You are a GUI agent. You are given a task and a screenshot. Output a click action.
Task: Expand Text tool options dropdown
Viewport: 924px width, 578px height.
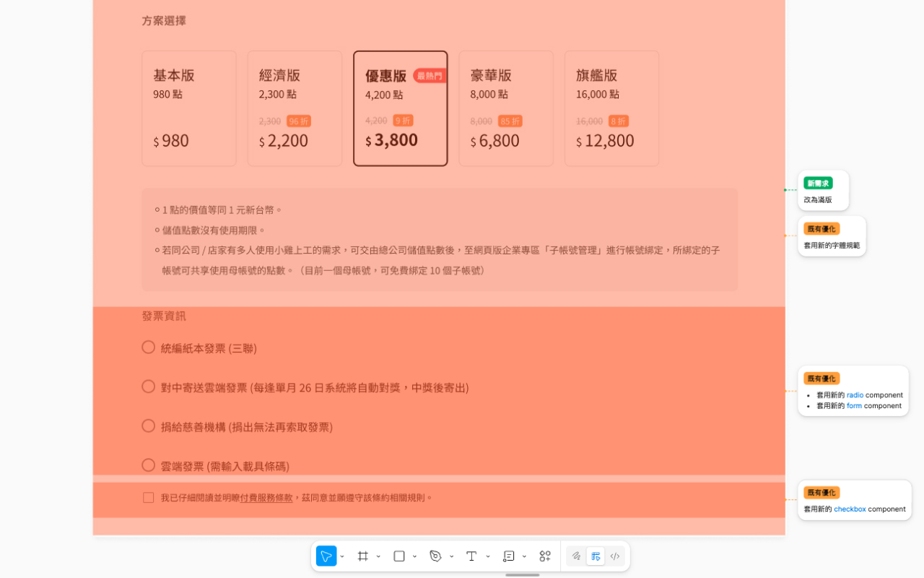tap(488, 556)
